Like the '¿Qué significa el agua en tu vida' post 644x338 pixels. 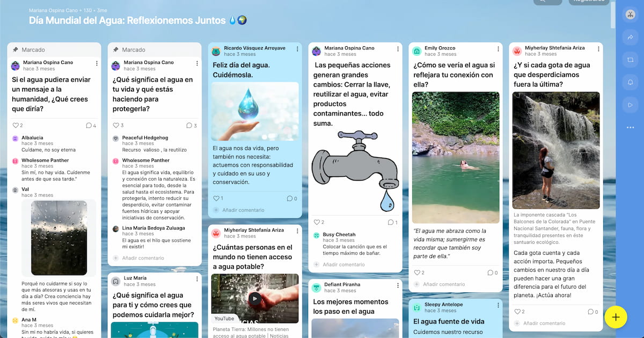[115, 125]
